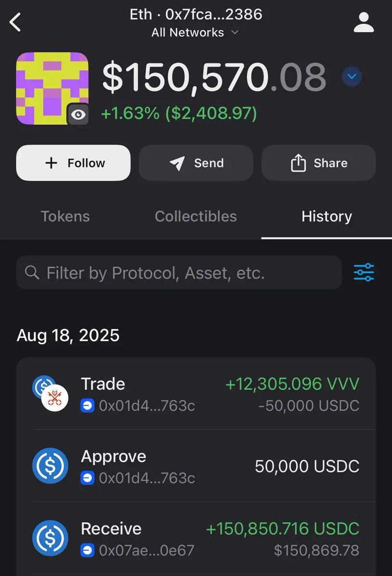
Task: Expand the All Networks dropdown
Action: coord(195,33)
